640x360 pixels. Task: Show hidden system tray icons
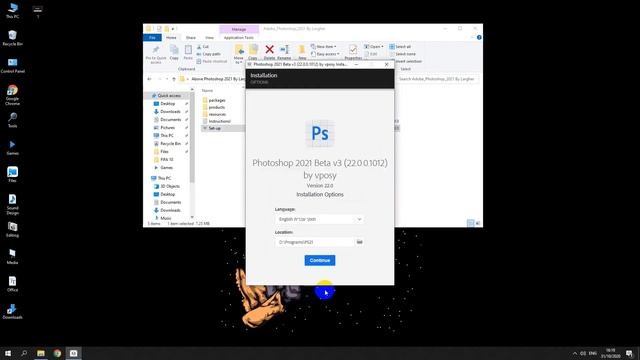click(x=575, y=353)
